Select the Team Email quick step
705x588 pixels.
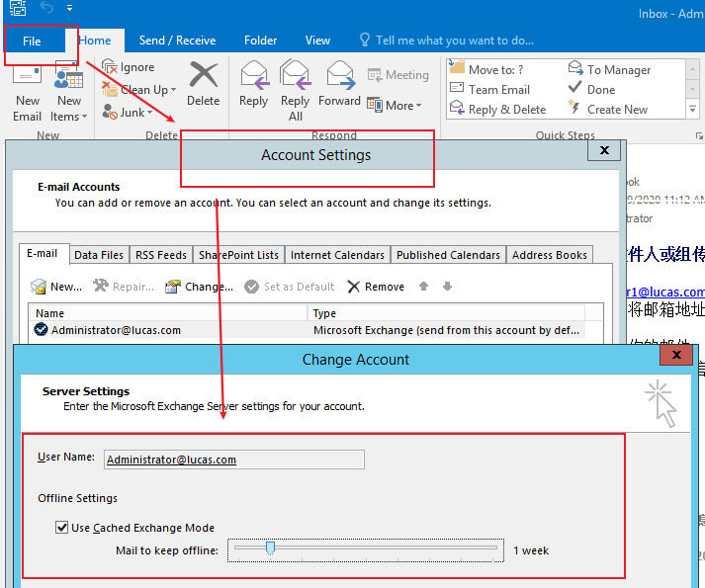[x=490, y=90]
